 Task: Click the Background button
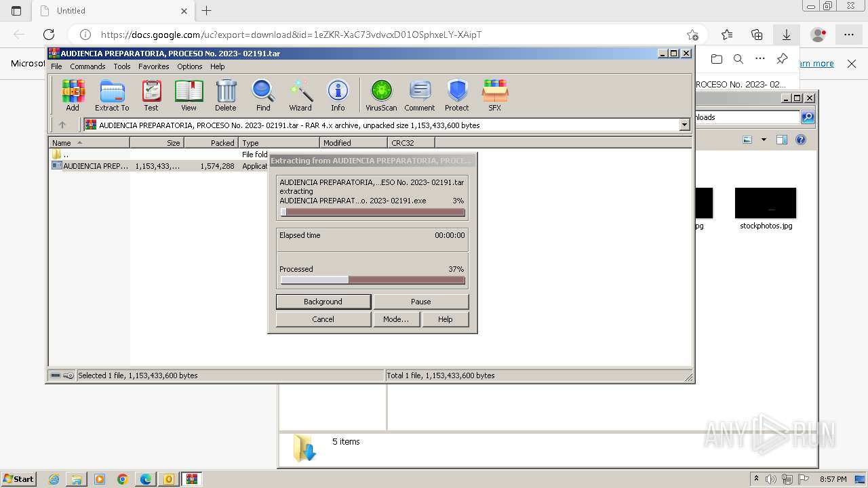point(323,302)
